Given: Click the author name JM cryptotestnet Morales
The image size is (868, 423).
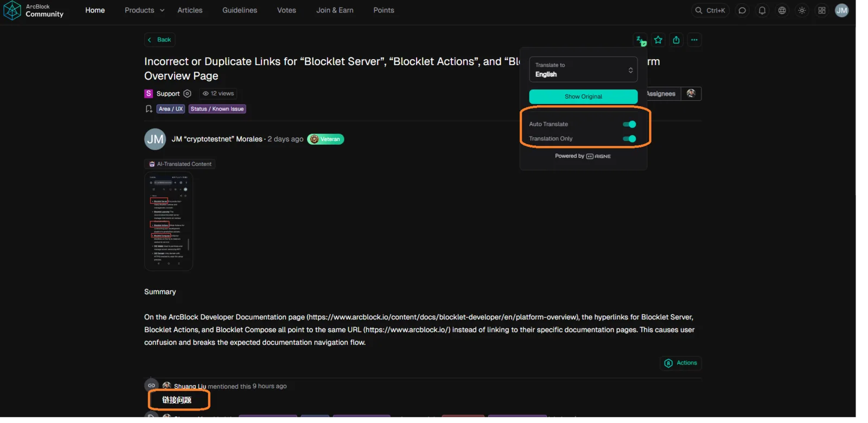Looking at the screenshot, I should tap(217, 139).
